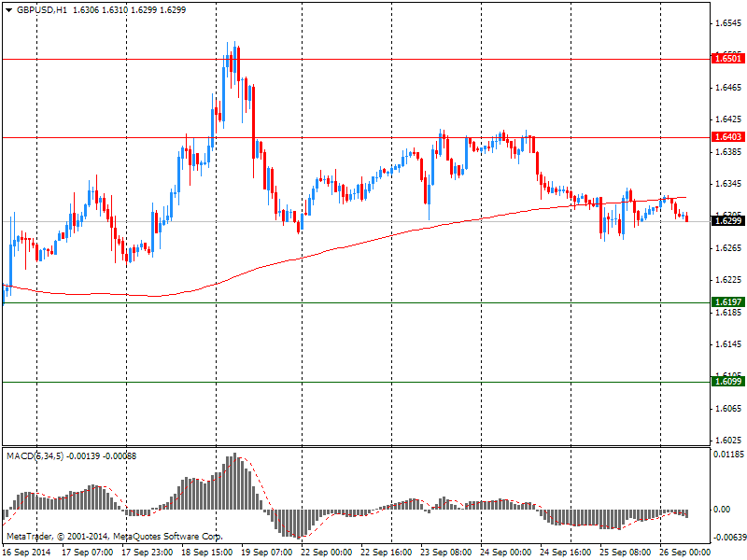
Task: Select the 22 Sep 00:00 time label
Action: pos(326,553)
